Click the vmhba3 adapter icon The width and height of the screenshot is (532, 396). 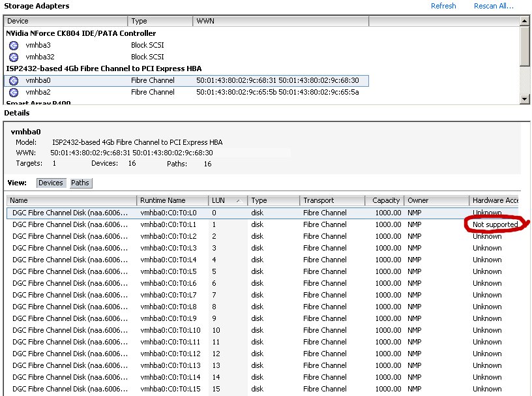14,45
